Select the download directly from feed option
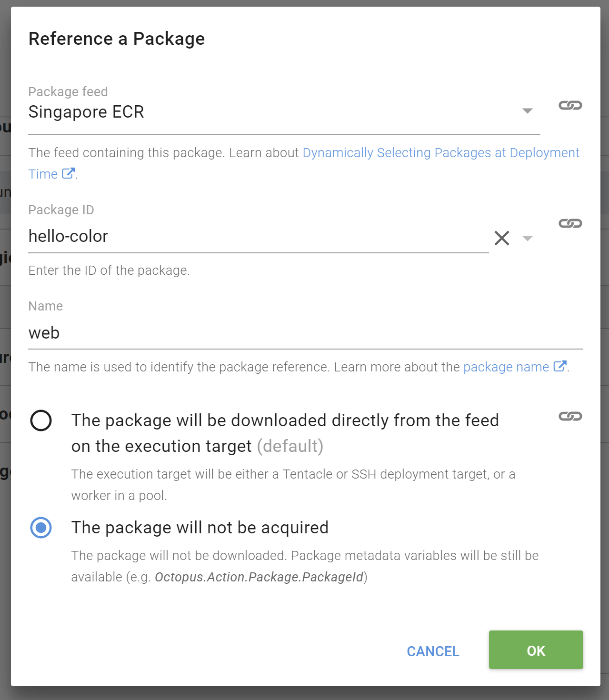This screenshot has height=700, width=609. click(41, 420)
